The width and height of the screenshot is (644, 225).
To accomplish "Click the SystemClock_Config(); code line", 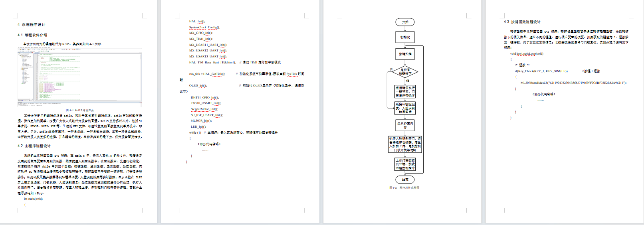I will [204, 28].
